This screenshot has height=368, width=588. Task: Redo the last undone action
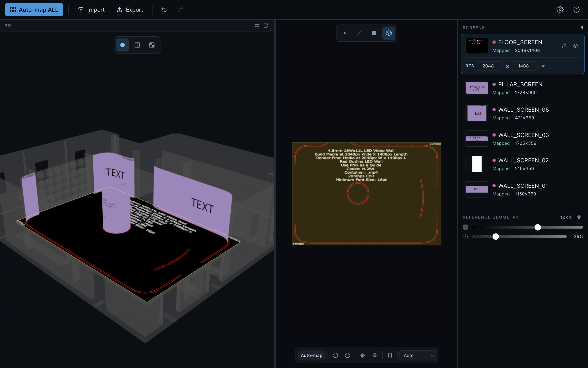pyautogui.click(x=180, y=9)
